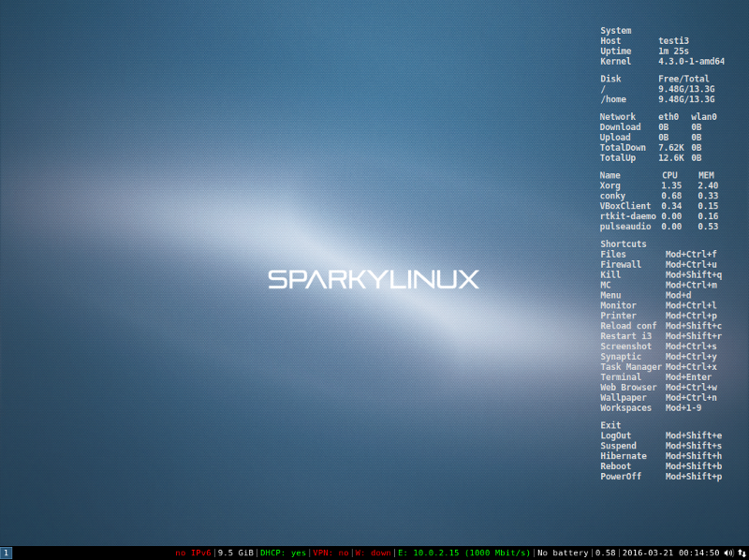Image resolution: width=749 pixels, height=560 pixels.
Task: Click the host name 'testi3'
Action: (673, 41)
